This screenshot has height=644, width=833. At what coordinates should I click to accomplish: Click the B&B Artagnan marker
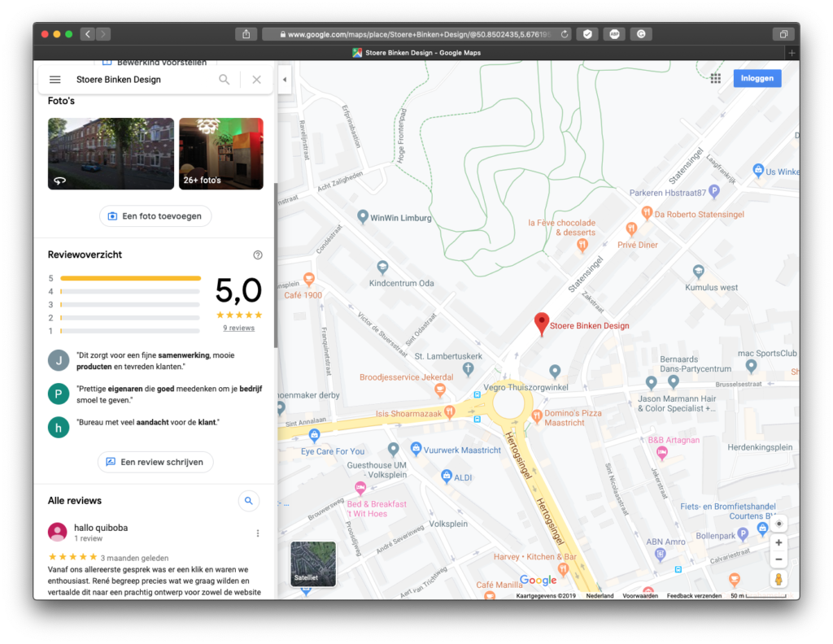(x=662, y=453)
